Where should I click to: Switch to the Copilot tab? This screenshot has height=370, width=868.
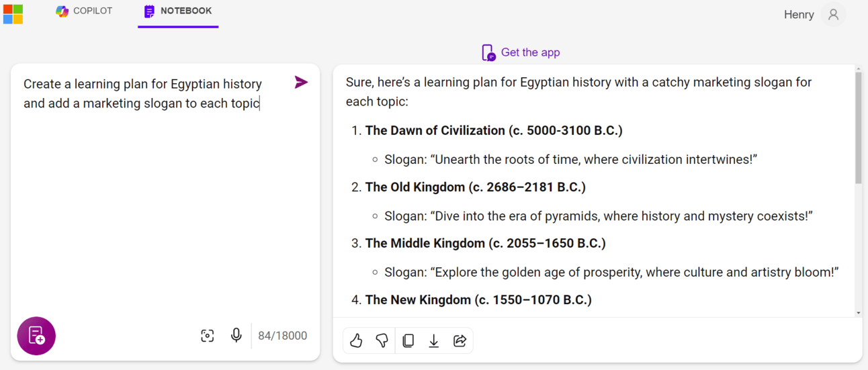(x=84, y=11)
